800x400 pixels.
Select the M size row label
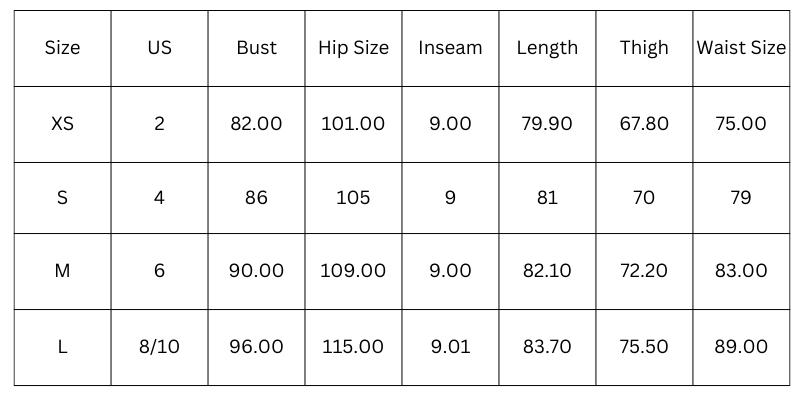62,271
